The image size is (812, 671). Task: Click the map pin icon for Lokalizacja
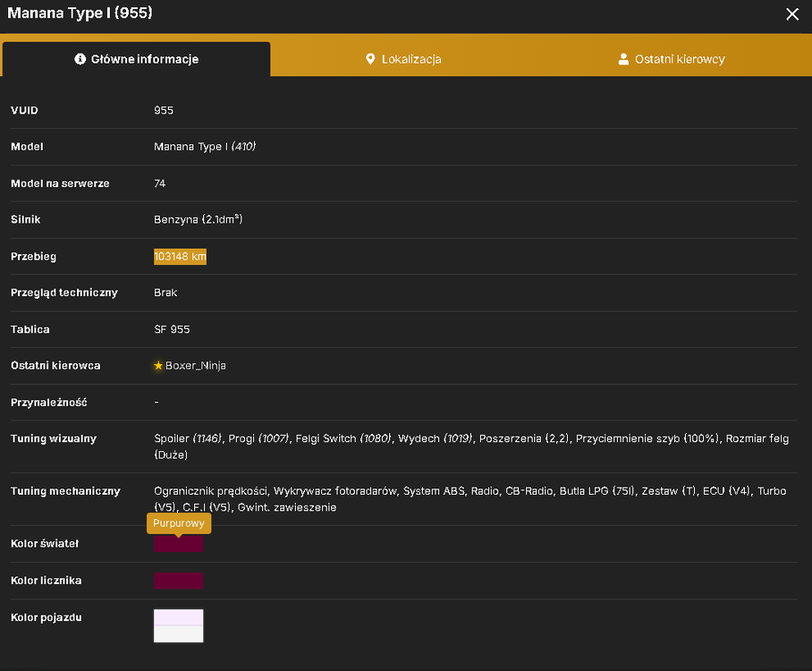tap(370, 59)
